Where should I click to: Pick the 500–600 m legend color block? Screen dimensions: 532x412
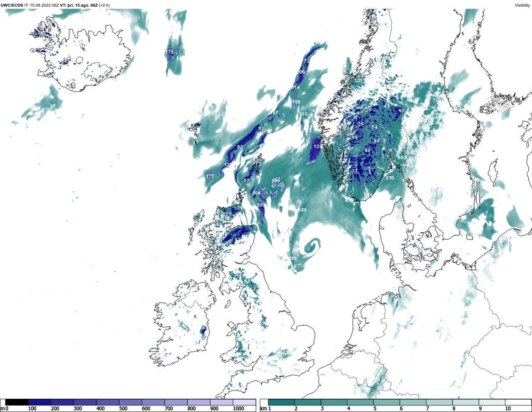coord(131,402)
